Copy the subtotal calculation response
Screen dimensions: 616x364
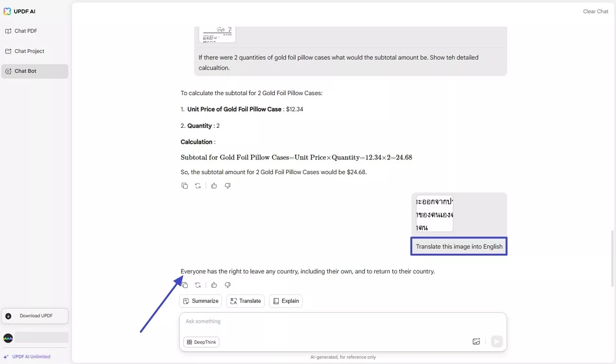pos(185,186)
